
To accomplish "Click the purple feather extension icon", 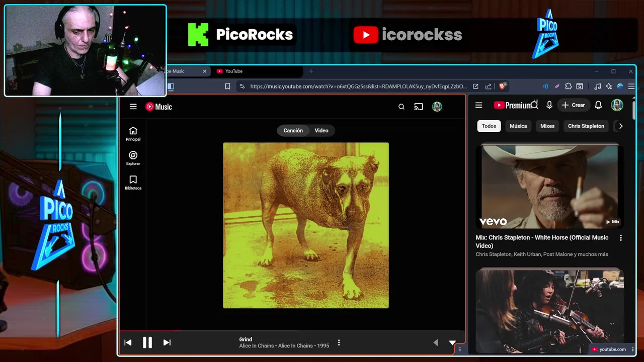I will click(x=557, y=86).
